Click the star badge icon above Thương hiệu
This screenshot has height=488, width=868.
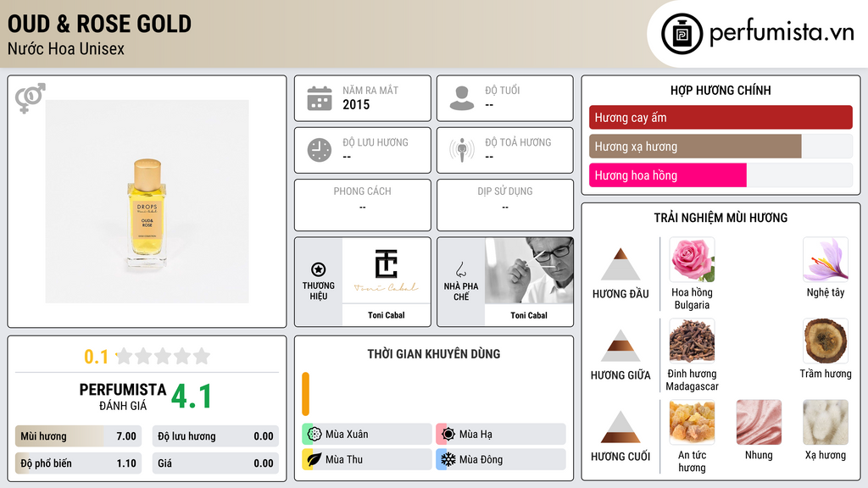tap(319, 269)
